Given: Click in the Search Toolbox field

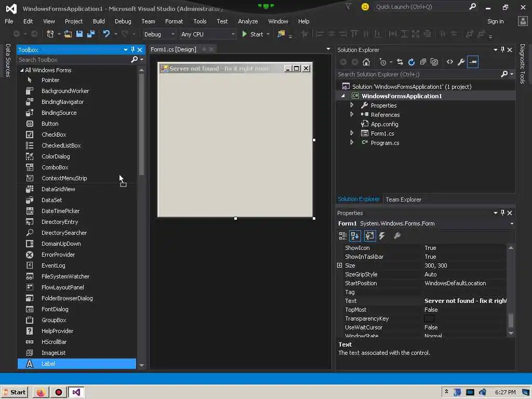Looking at the screenshot, I should click(74, 60).
